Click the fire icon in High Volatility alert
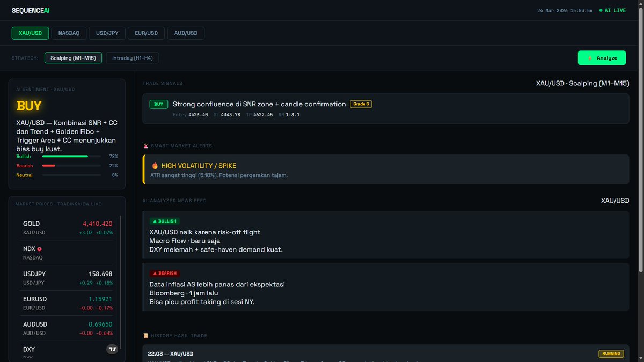The height and width of the screenshot is (362, 644). [x=155, y=166]
